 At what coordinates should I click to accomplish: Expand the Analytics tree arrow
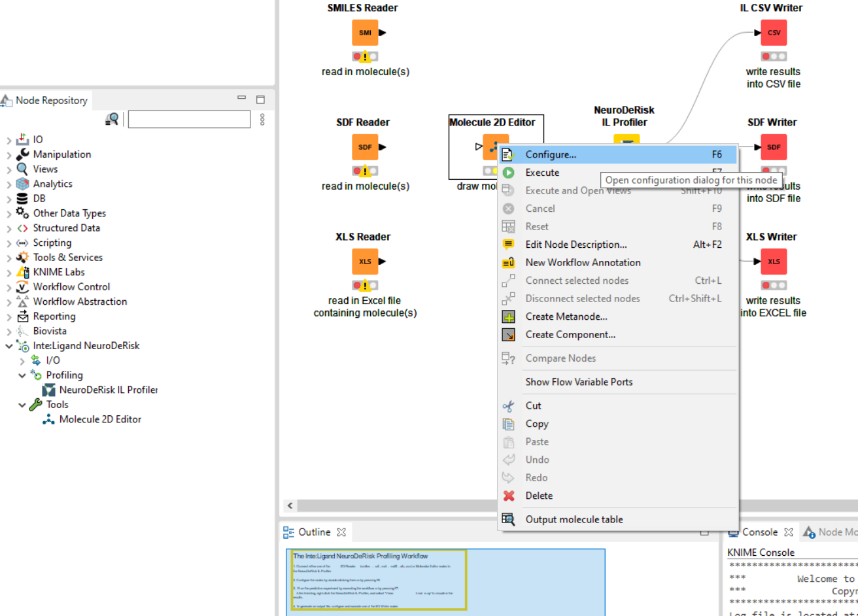pos(9,184)
